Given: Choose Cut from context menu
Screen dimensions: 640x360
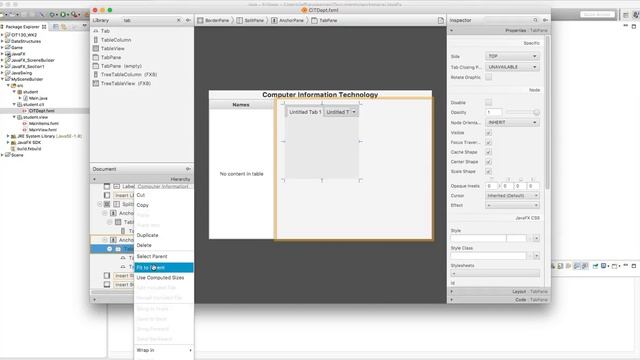Looking at the screenshot, I should coord(164,195).
